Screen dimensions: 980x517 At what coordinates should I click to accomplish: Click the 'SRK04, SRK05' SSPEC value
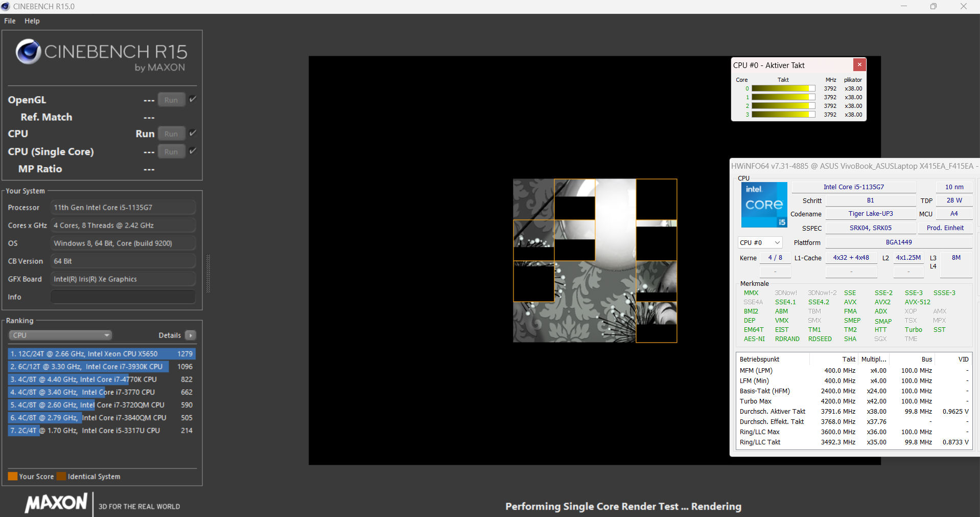pyautogui.click(x=871, y=228)
